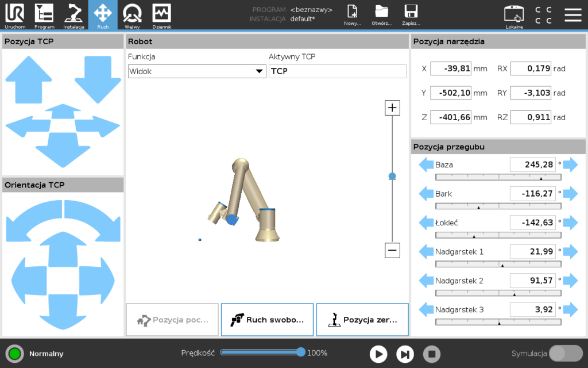This screenshot has width=588, height=368.
Task: Open the We/wy (I/O) tab
Action: (132, 15)
